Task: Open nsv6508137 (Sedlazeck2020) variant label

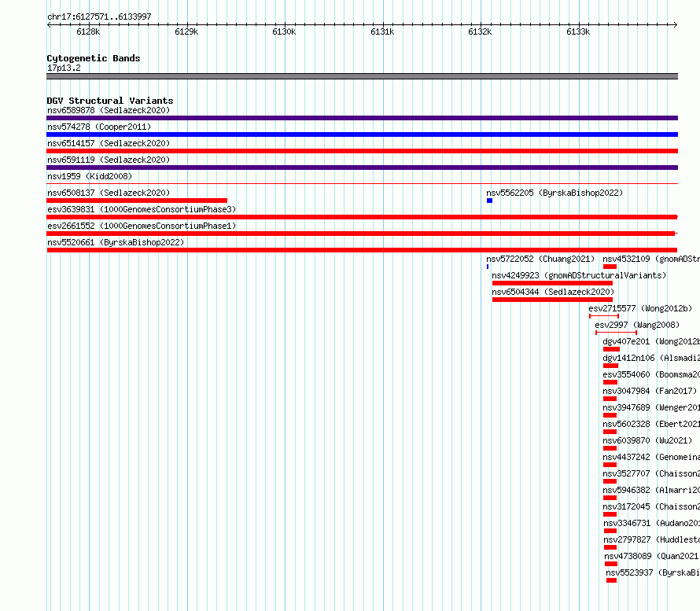Action: point(109,193)
